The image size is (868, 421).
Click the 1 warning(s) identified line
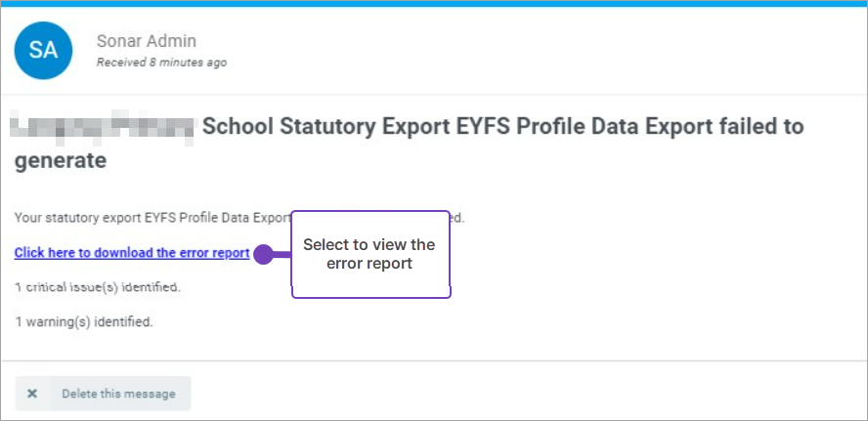coord(84,320)
